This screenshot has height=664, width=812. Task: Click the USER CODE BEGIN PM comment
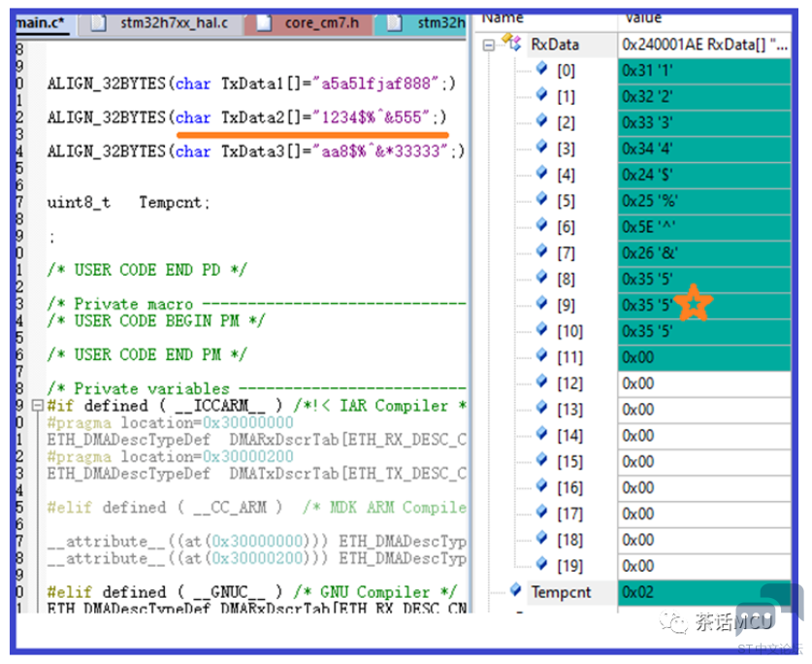[x=156, y=321]
